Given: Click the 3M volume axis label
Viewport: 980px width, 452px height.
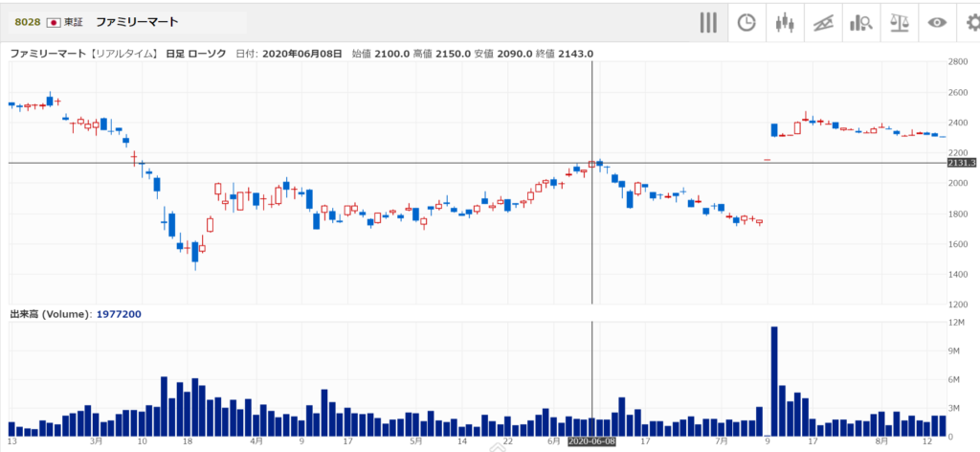Looking at the screenshot, I should tap(954, 408).
